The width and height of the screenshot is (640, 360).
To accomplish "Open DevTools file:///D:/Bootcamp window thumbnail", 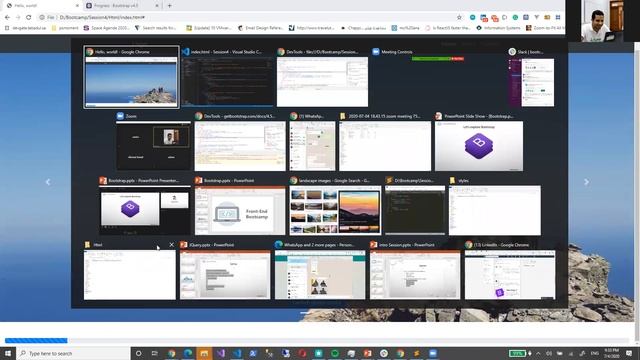I will pos(322,77).
